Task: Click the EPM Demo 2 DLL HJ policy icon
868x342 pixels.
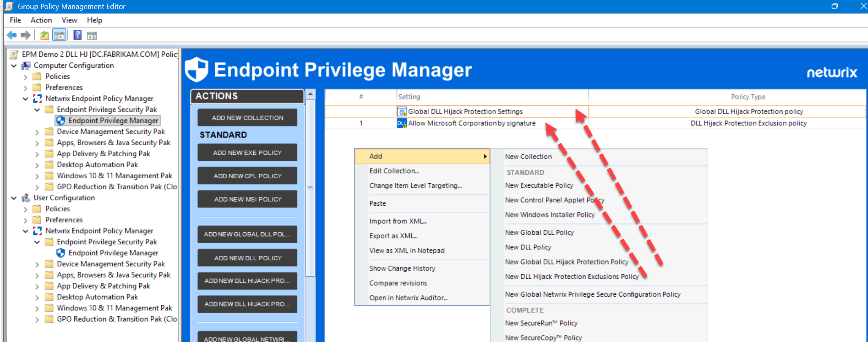Action: [14, 54]
